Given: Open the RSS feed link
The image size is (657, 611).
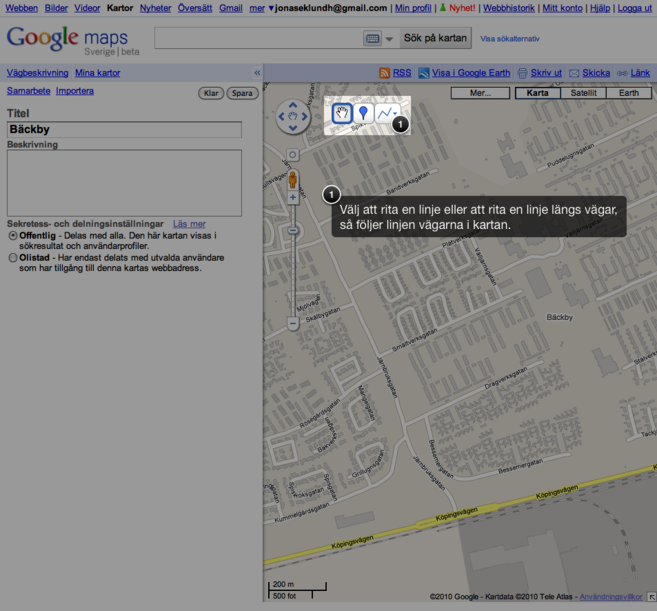Looking at the screenshot, I should tap(395, 73).
